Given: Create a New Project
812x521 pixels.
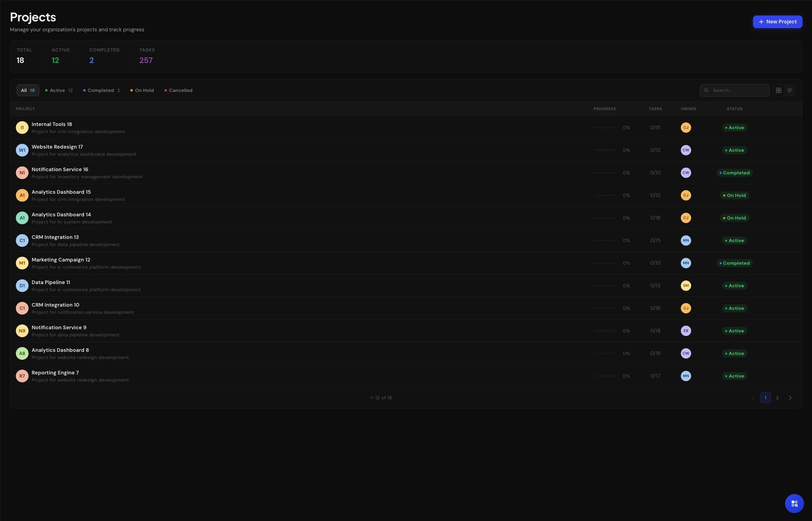Looking at the screenshot, I should [777, 22].
